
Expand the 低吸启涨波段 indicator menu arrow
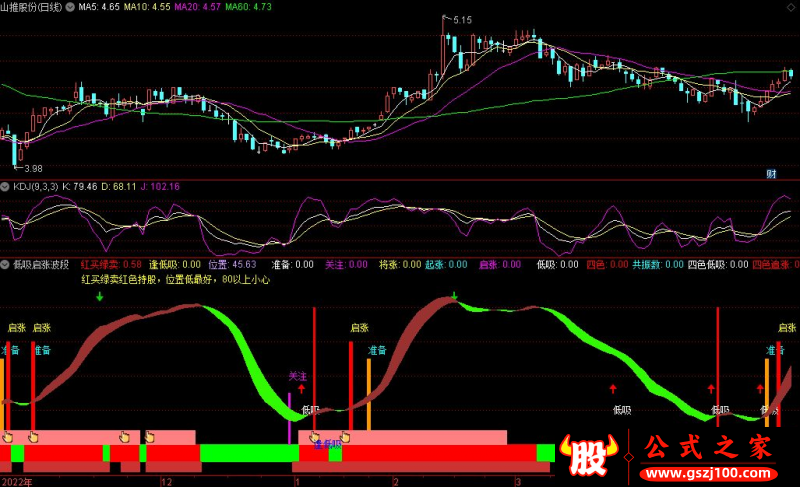pos(5,265)
